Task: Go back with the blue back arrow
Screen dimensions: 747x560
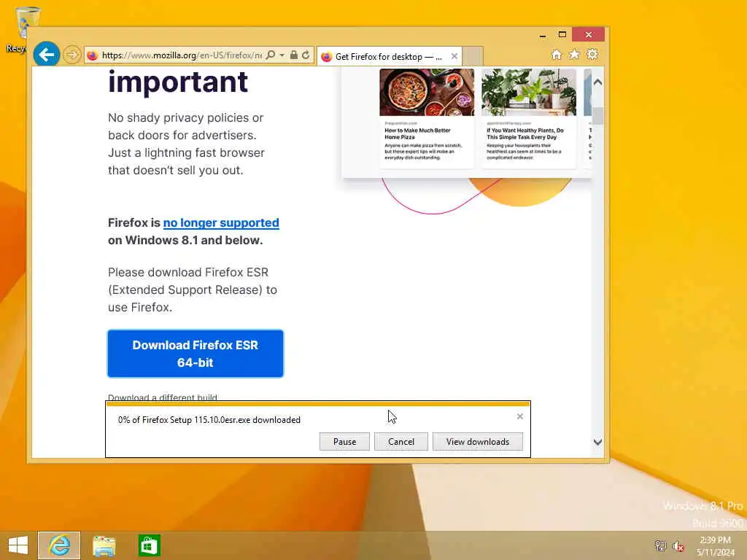Action: pyautogui.click(x=46, y=55)
